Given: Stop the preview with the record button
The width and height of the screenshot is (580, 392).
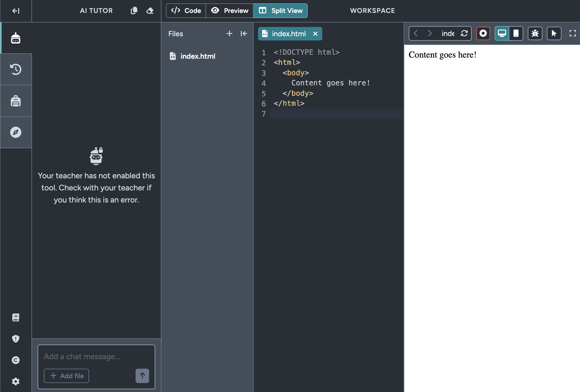Looking at the screenshot, I should tap(483, 33).
